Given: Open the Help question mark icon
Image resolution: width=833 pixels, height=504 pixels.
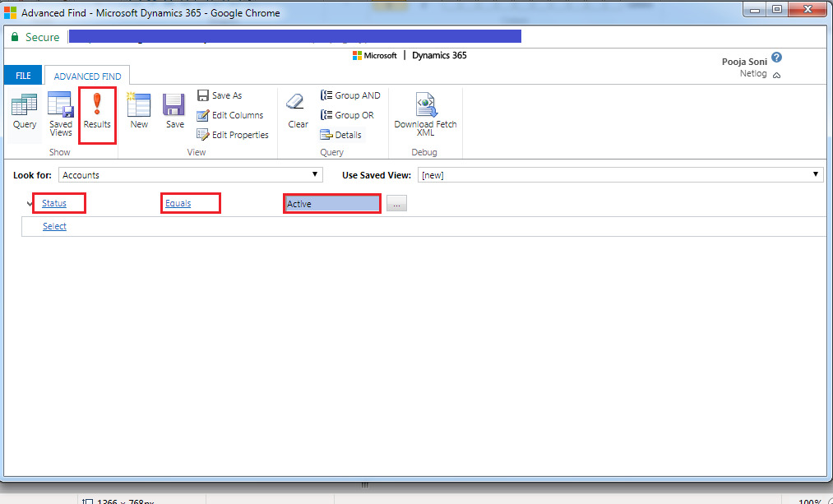Looking at the screenshot, I should [x=777, y=58].
